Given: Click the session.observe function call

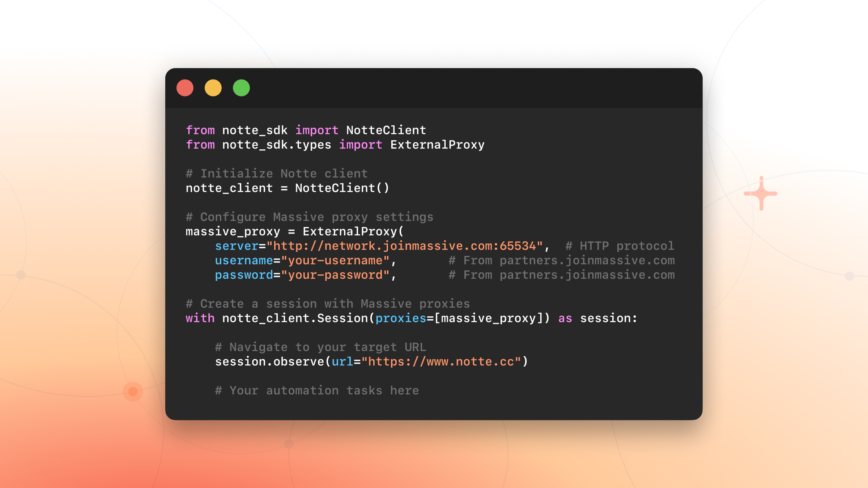Looking at the screenshot, I should click(x=271, y=361).
